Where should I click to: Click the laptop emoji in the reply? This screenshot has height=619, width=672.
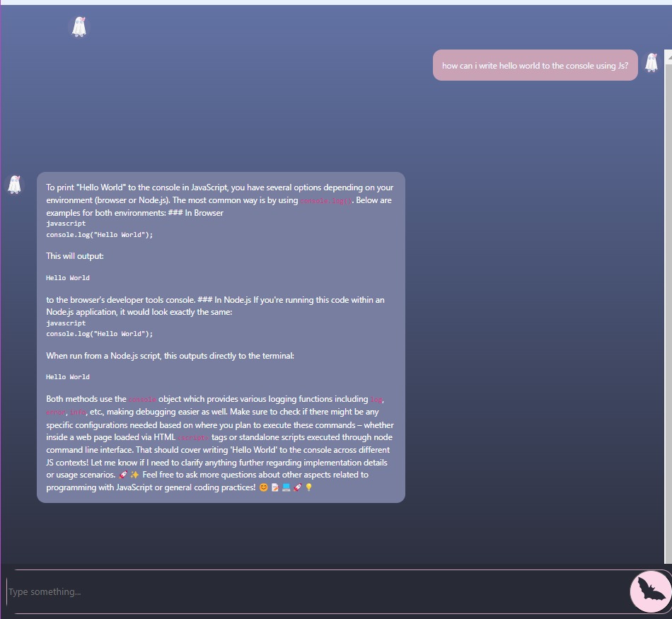[x=286, y=487]
